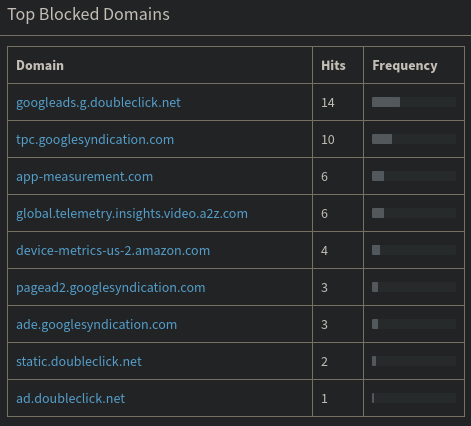Click app-measurement.com domain link
The width and height of the screenshot is (471, 426).
coord(84,177)
